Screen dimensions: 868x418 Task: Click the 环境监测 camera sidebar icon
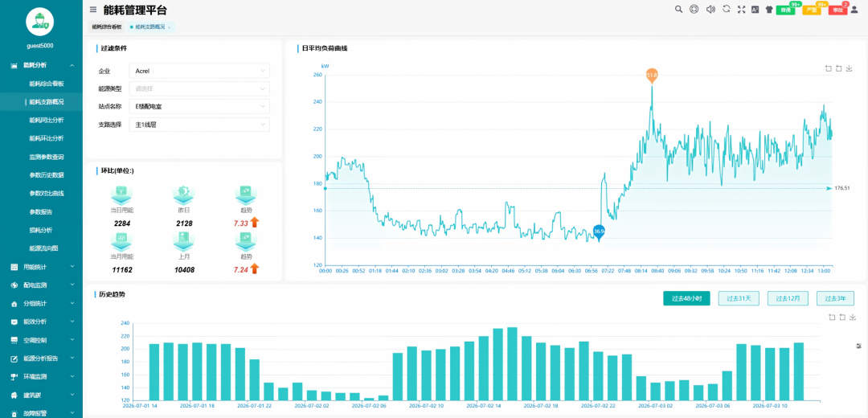(14, 376)
